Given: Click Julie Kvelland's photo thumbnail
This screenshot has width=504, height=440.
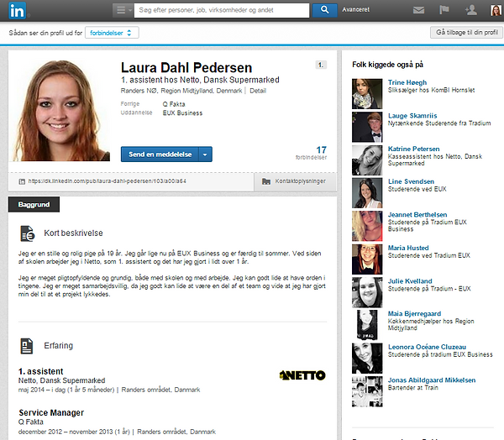Looking at the screenshot, I should 367,293.
